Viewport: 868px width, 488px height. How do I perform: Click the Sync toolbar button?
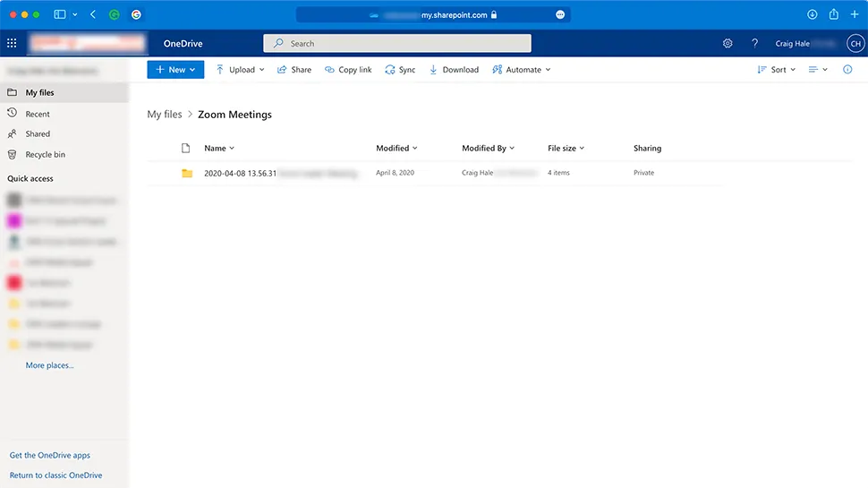point(400,70)
